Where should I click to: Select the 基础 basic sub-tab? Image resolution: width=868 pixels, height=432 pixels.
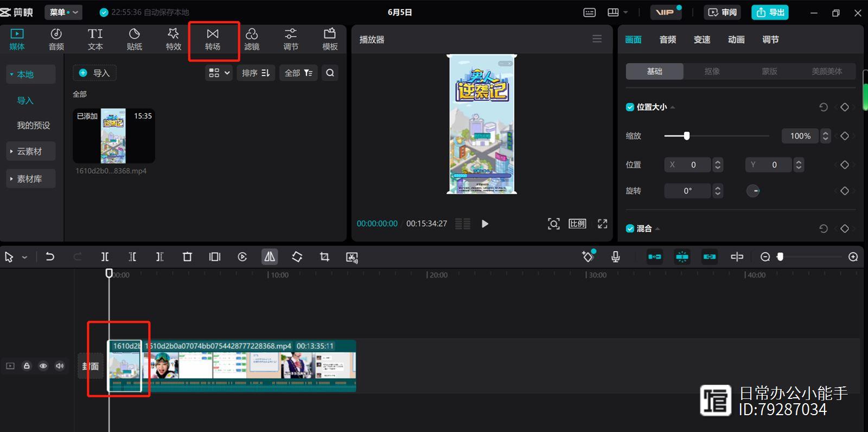pyautogui.click(x=654, y=71)
